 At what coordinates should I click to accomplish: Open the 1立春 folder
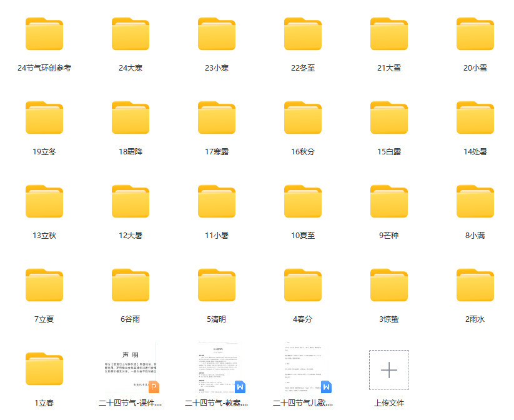44,369
